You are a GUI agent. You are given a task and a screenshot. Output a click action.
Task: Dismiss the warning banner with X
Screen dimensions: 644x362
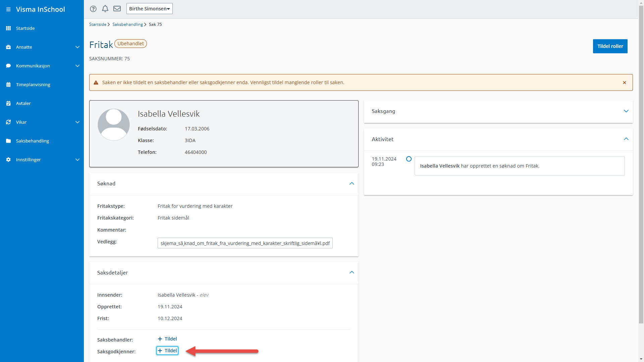[x=625, y=83]
